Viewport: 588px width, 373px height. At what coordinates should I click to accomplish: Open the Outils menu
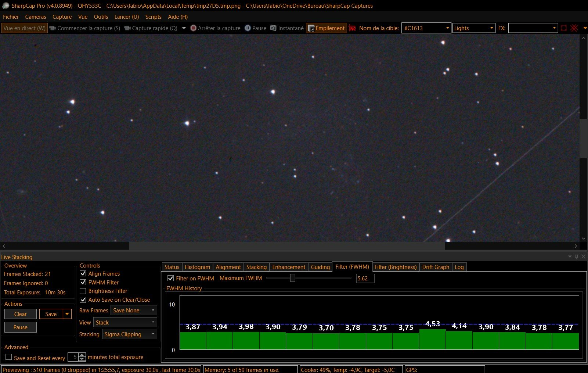point(101,17)
